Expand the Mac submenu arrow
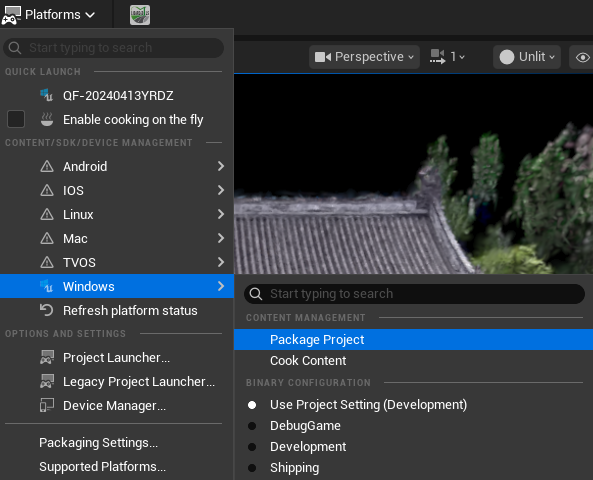 (221, 238)
